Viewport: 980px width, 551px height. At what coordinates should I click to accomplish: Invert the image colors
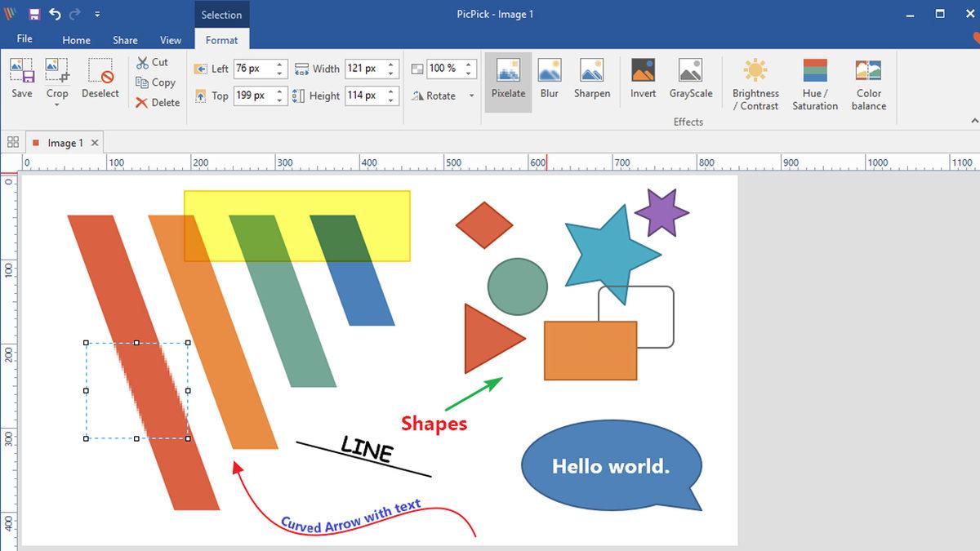[643, 79]
